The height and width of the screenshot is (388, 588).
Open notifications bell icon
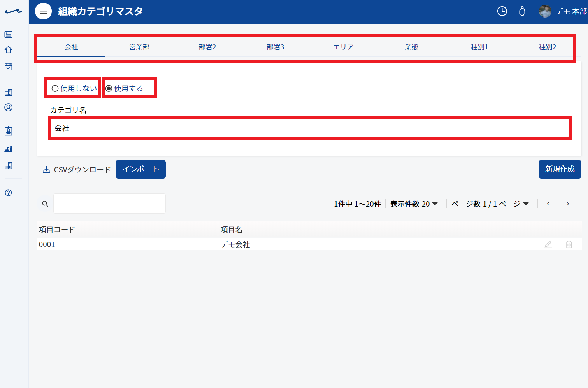[x=522, y=11]
